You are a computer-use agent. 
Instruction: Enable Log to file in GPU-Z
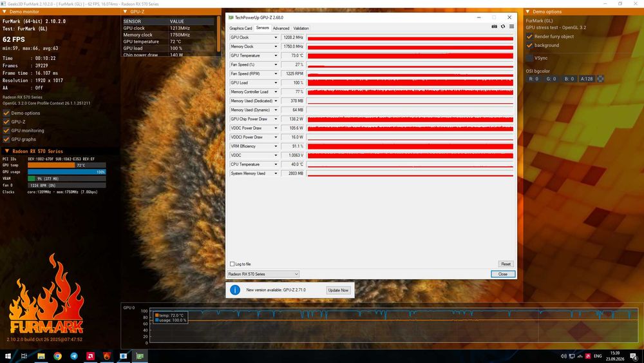point(232,264)
